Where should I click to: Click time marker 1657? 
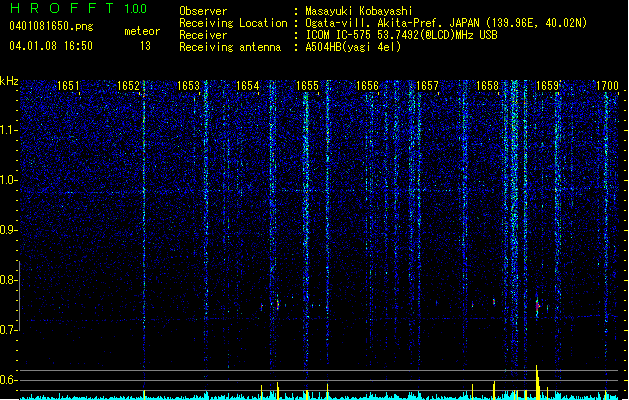(x=427, y=85)
